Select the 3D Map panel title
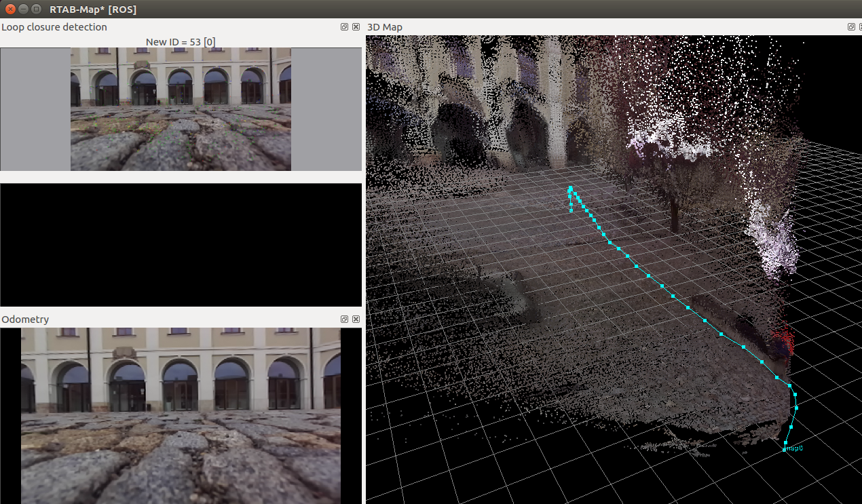This screenshot has height=504, width=862. 385,27
